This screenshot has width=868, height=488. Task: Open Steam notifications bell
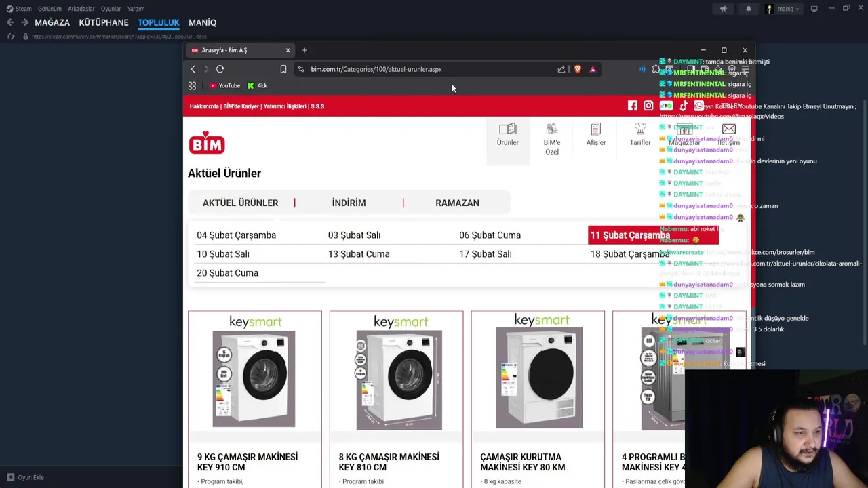749,9
